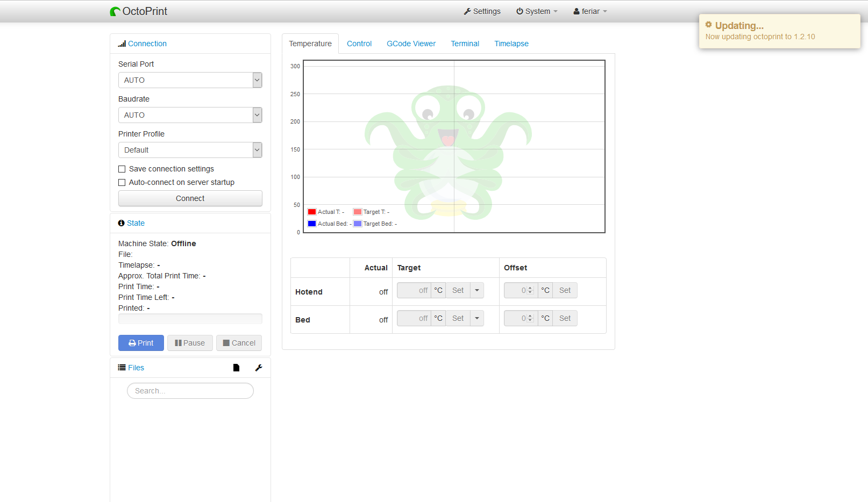868x502 pixels.
Task: Click the Connect button
Action: (x=190, y=198)
